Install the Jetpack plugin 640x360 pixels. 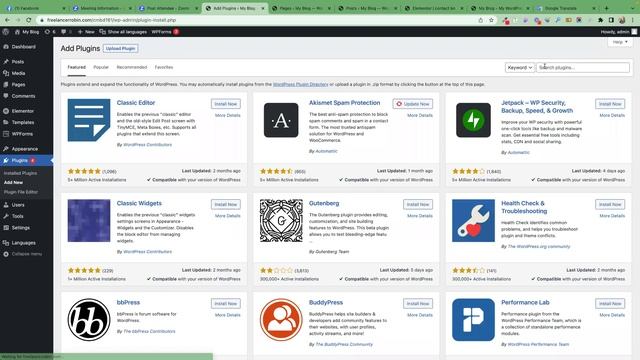point(610,104)
